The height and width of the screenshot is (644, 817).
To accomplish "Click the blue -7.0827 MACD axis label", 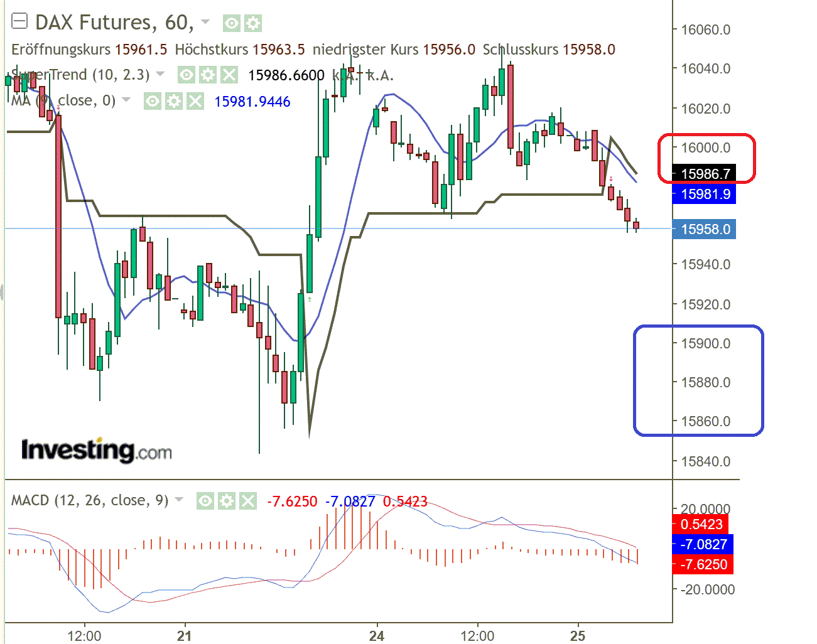I will [703, 544].
